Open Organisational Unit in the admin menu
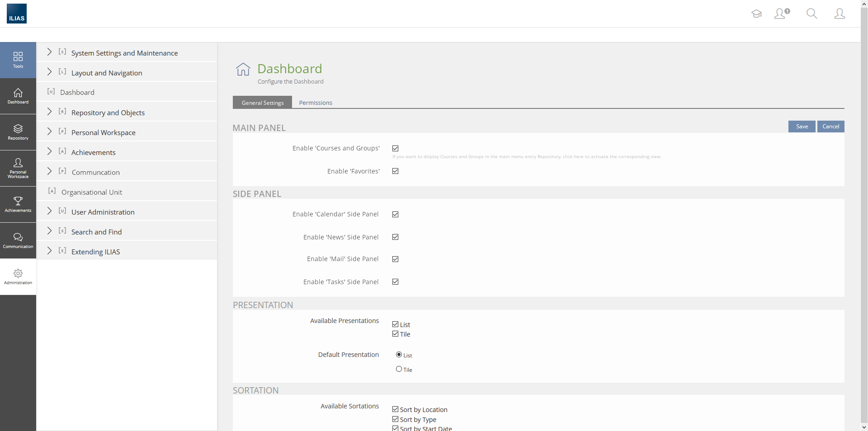Viewport: 868px width, 431px height. [x=92, y=192]
